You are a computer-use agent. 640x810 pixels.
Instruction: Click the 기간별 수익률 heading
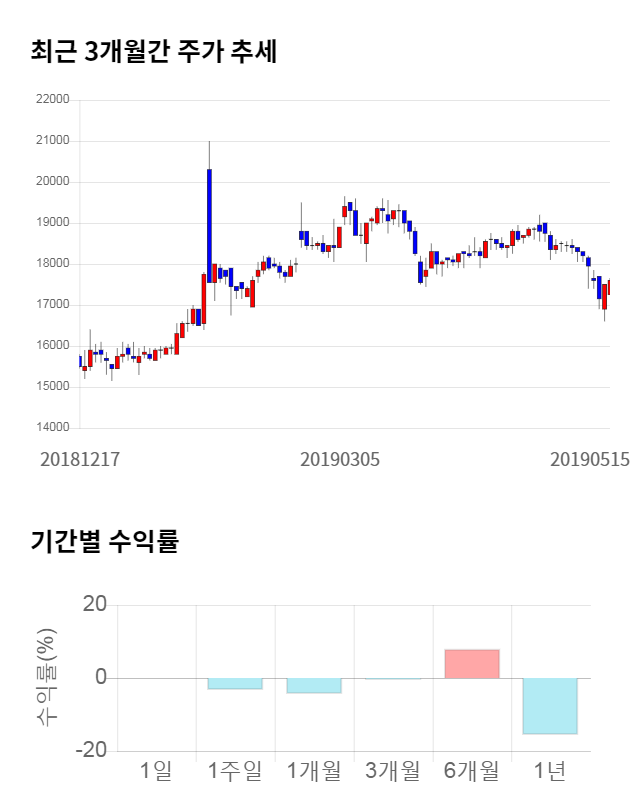pyautogui.click(x=104, y=543)
